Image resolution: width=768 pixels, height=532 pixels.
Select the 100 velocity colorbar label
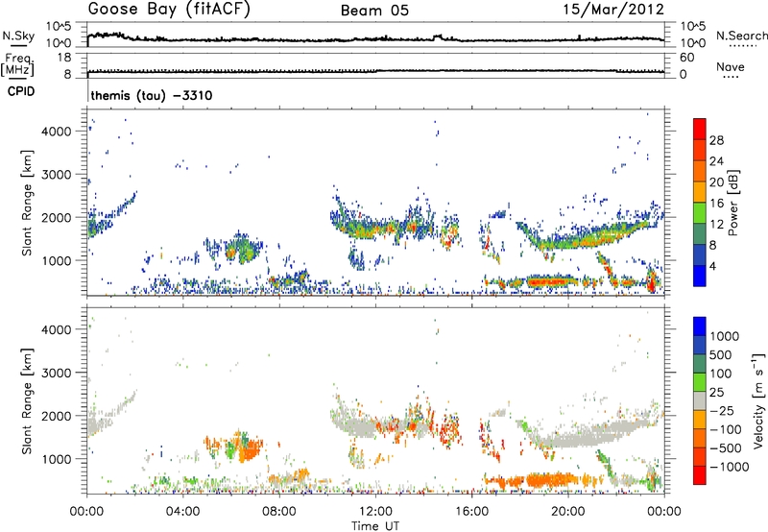tap(721, 374)
